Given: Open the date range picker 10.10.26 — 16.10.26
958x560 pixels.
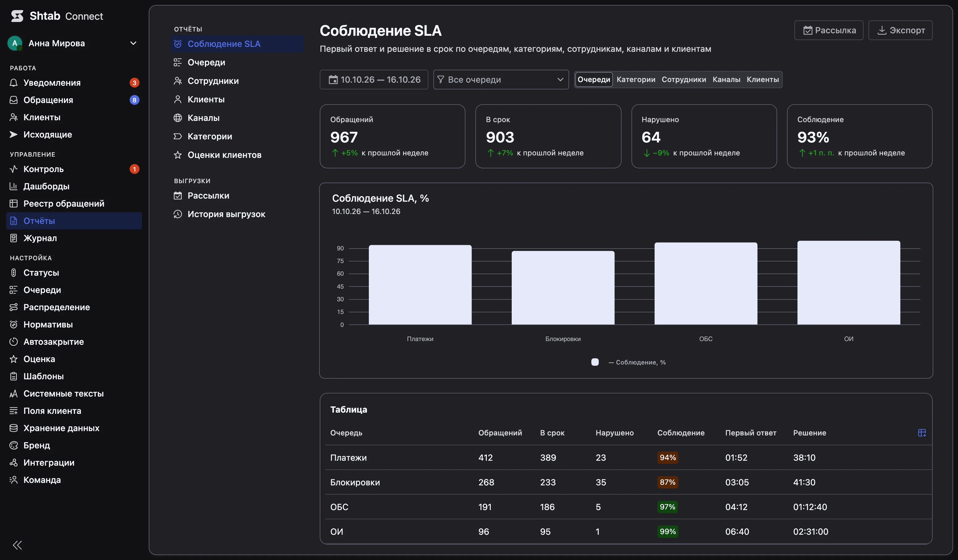Looking at the screenshot, I should tap(374, 79).
